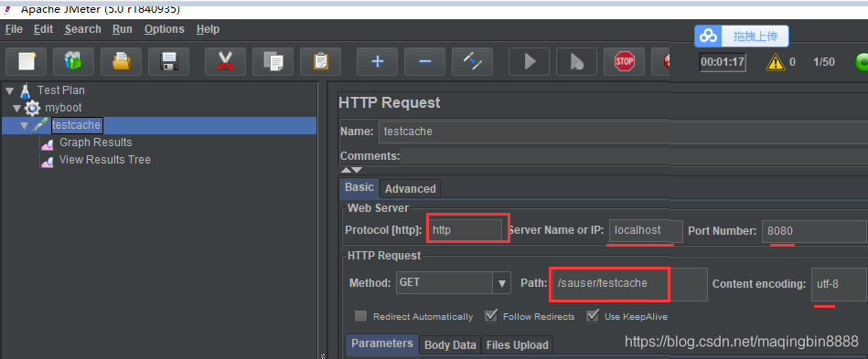This screenshot has height=359, width=868.
Task: Select testcache sampler in tree
Action: 77,125
